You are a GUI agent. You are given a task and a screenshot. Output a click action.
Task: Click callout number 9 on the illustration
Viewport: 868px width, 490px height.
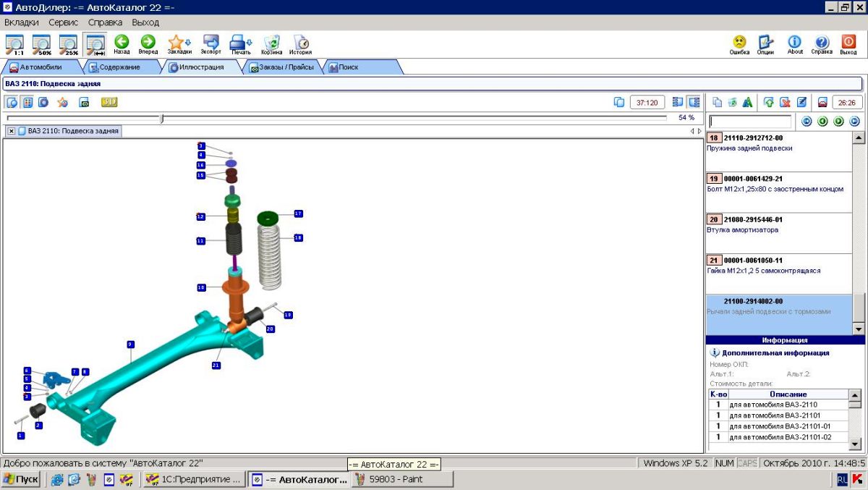130,344
